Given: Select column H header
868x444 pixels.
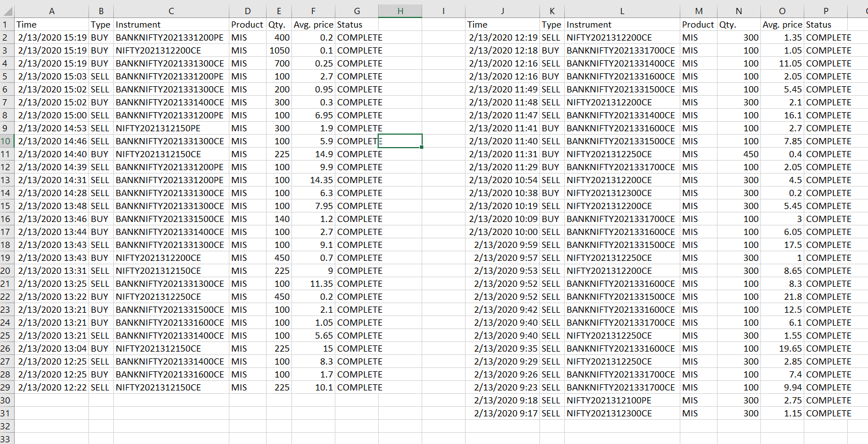Looking at the screenshot, I should pyautogui.click(x=400, y=11).
